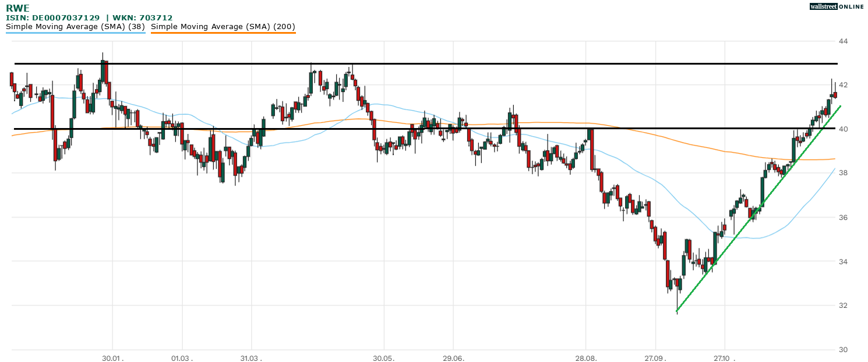Click the 44 price axis label
The width and height of the screenshot is (868, 362).
[843, 41]
